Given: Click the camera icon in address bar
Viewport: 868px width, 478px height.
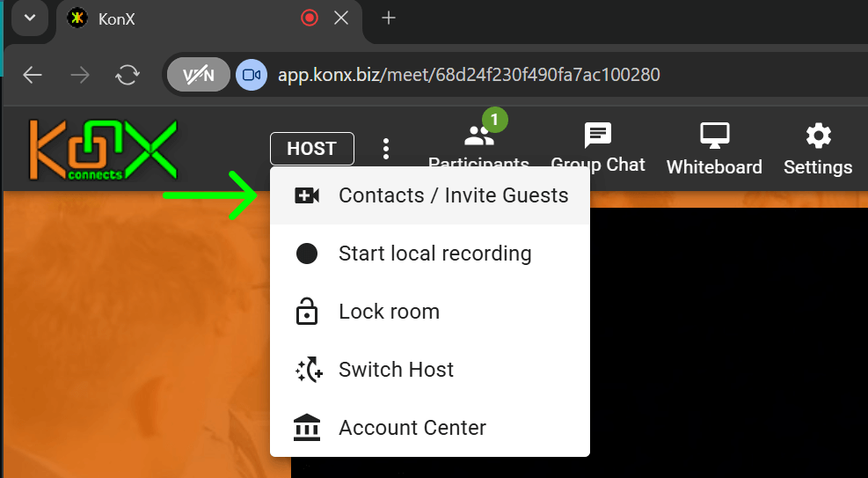Looking at the screenshot, I should pyautogui.click(x=252, y=75).
